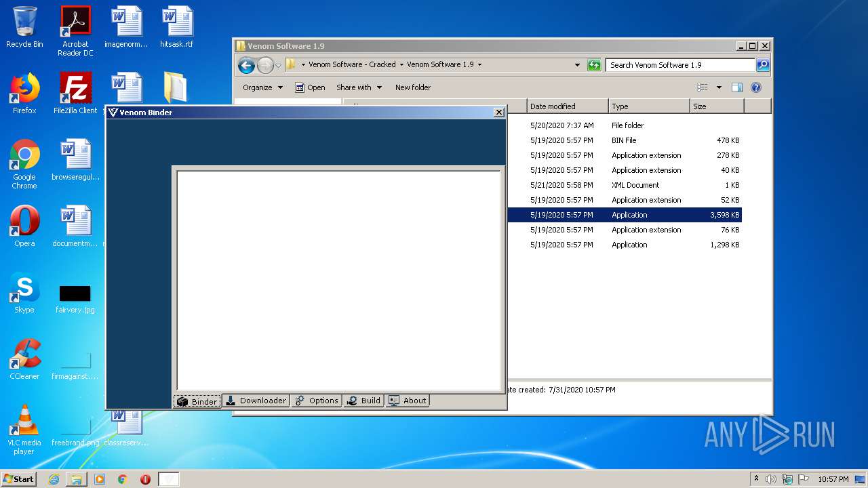This screenshot has height=488, width=868.
Task: Click the search magnifier icon
Action: [x=763, y=65]
